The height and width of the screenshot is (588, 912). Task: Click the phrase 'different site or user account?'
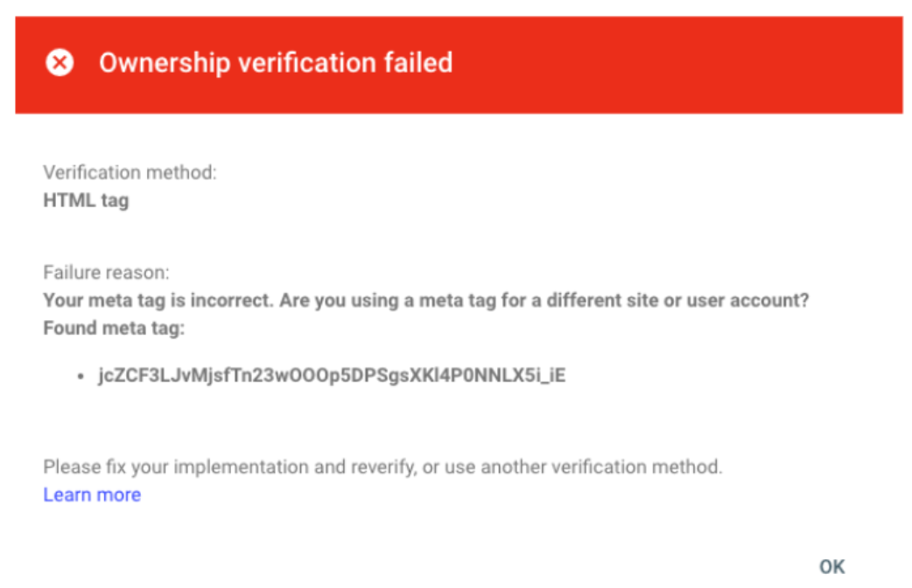click(x=677, y=301)
